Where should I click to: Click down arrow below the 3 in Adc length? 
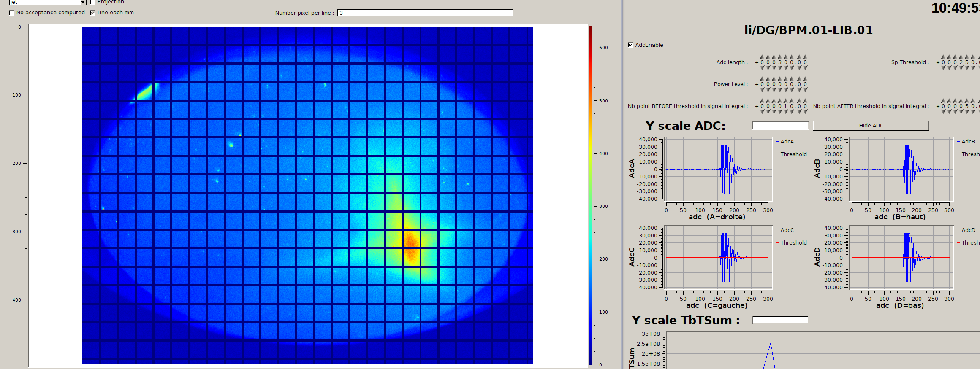pyautogui.click(x=780, y=67)
